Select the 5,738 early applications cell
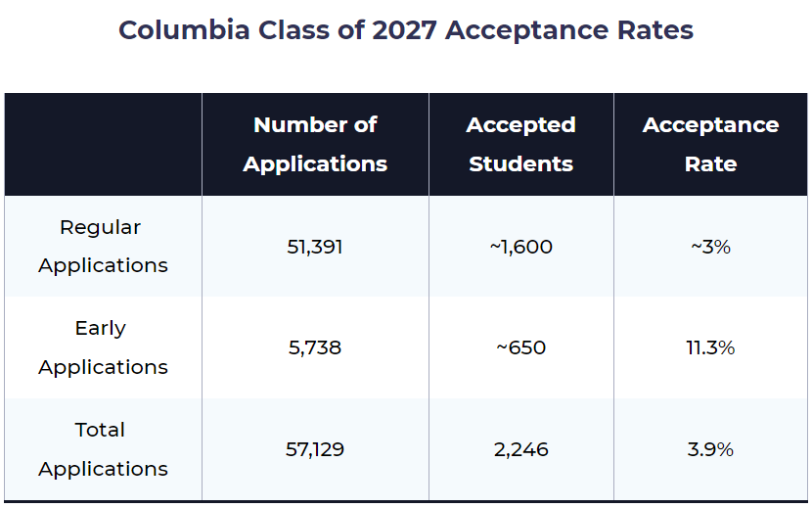 [315, 347]
